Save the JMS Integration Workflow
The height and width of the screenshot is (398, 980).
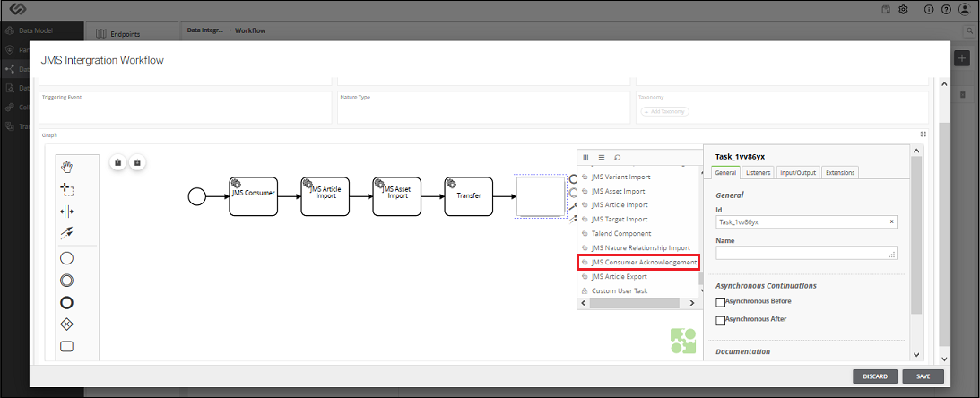tap(924, 376)
